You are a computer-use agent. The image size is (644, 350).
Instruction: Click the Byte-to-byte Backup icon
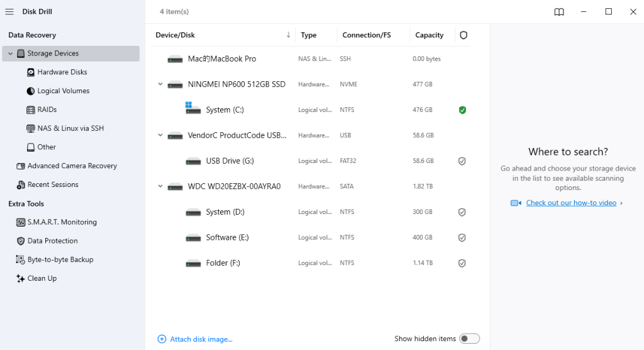21,260
